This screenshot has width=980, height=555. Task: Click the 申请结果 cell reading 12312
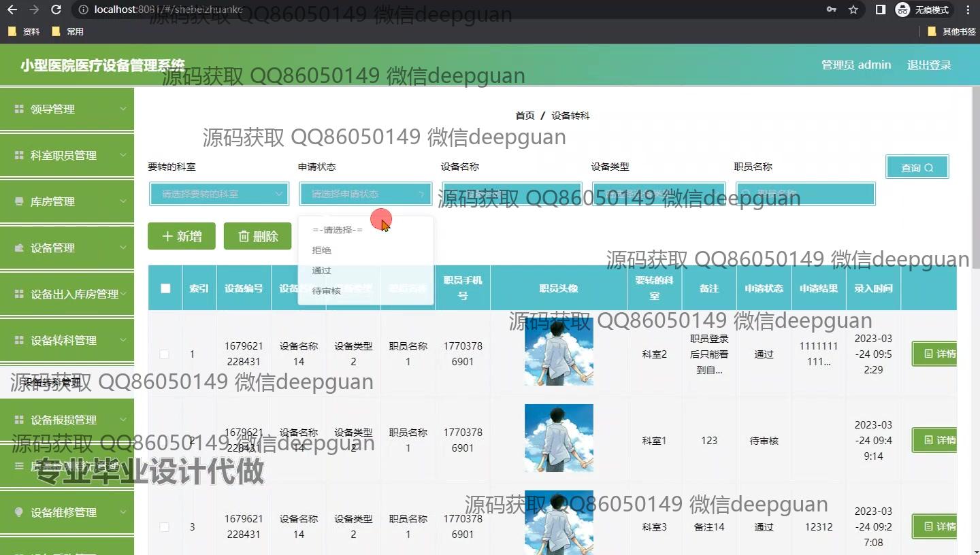818,527
